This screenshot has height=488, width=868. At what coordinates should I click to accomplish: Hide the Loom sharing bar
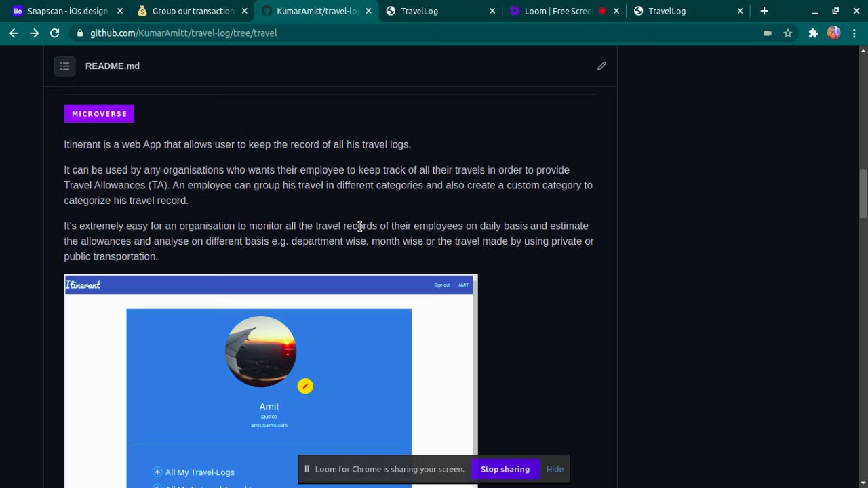click(555, 469)
